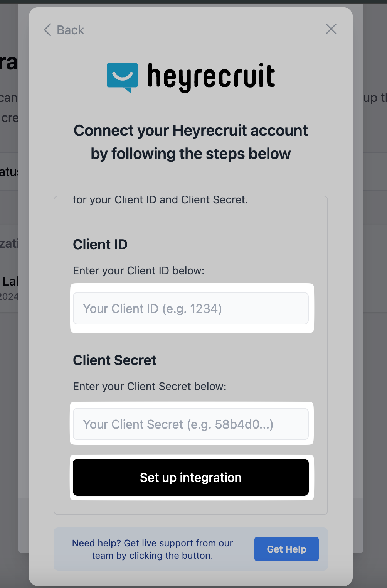
Task: Click the dimmed "Lal" item behind the dialog
Action: click(10, 281)
